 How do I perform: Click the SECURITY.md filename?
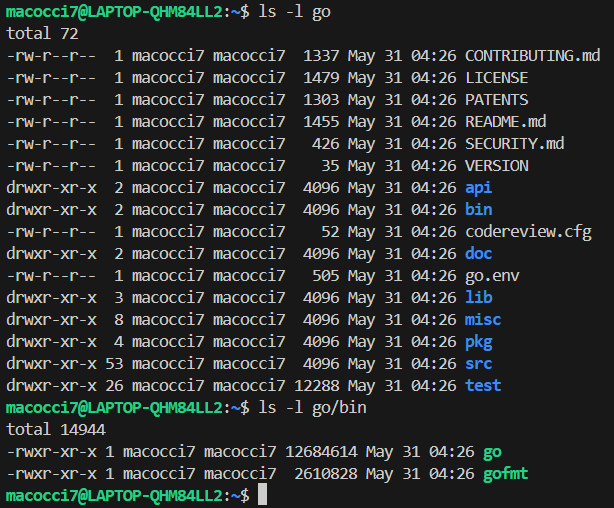[515, 144]
